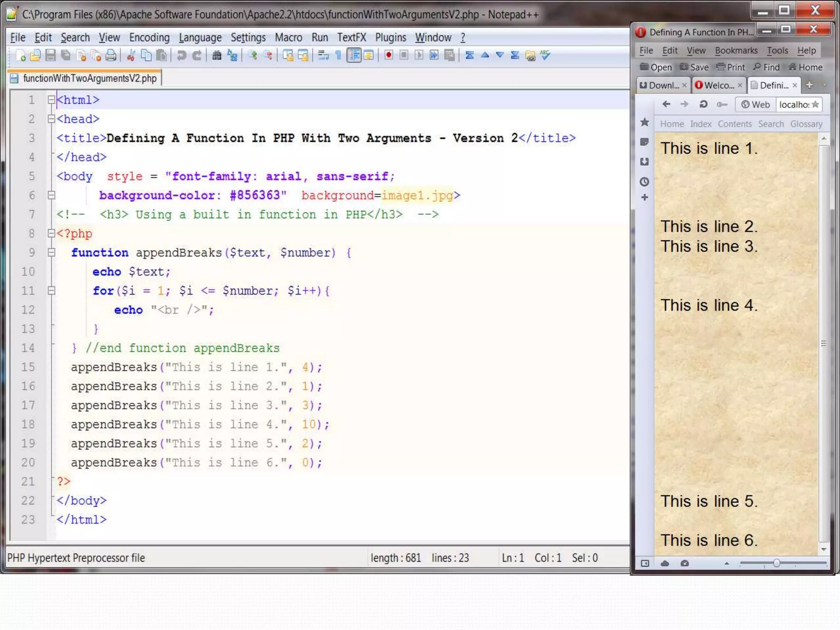Open Find with the binoculars icon

click(x=217, y=55)
